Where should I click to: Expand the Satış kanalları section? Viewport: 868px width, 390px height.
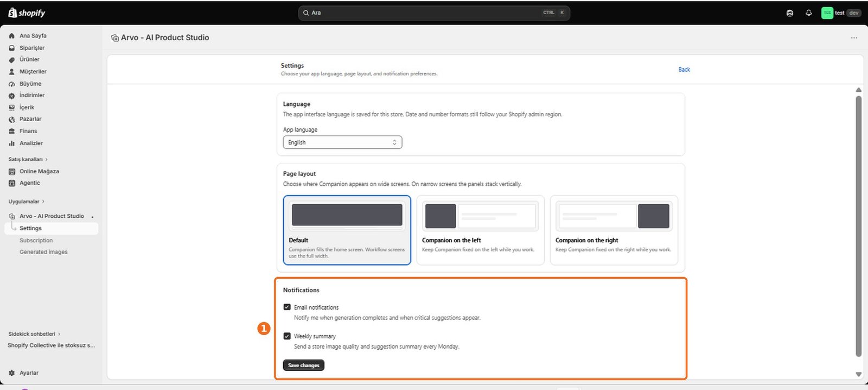coord(28,159)
